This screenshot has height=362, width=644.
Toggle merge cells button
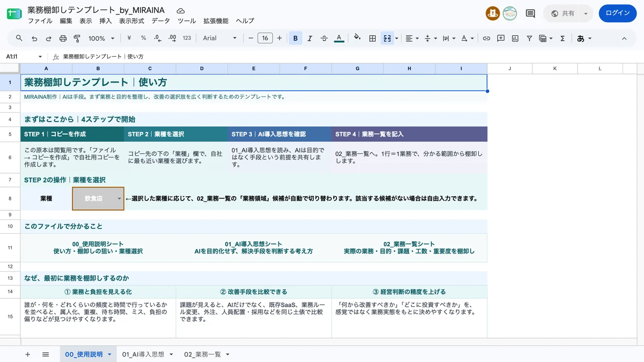pos(387,38)
